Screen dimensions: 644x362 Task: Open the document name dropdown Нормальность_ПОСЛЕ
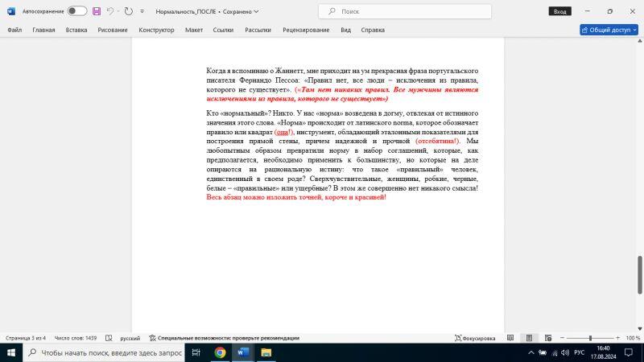(x=208, y=12)
